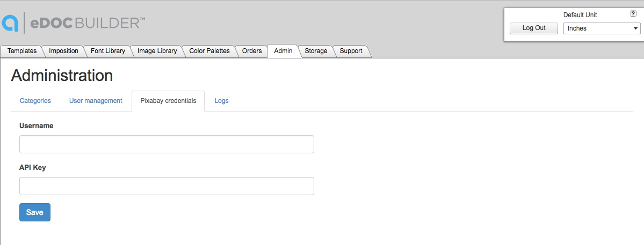The width and height of the screenshot is (644, 245).
Task: Switch to the Imposition tab
Action: click(x=63, y=51)
